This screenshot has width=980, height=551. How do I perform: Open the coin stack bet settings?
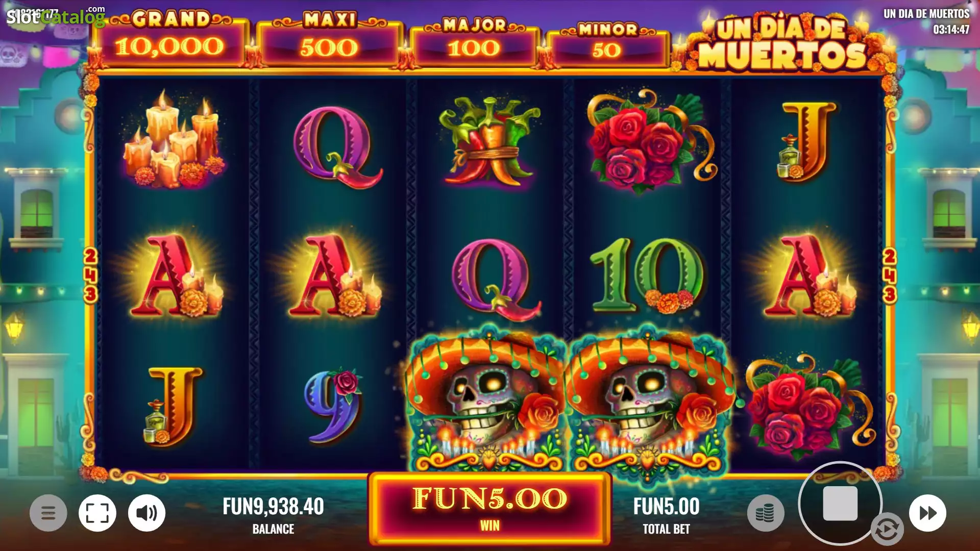(766, 513)
